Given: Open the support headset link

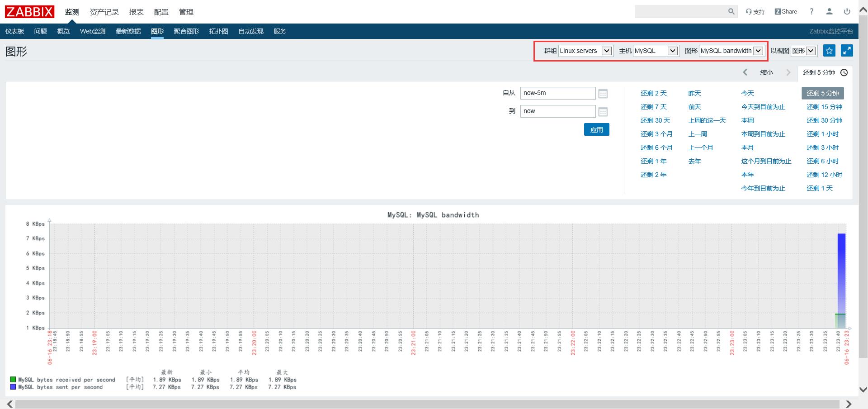Looking at the screenshot, I should point(755,12).
